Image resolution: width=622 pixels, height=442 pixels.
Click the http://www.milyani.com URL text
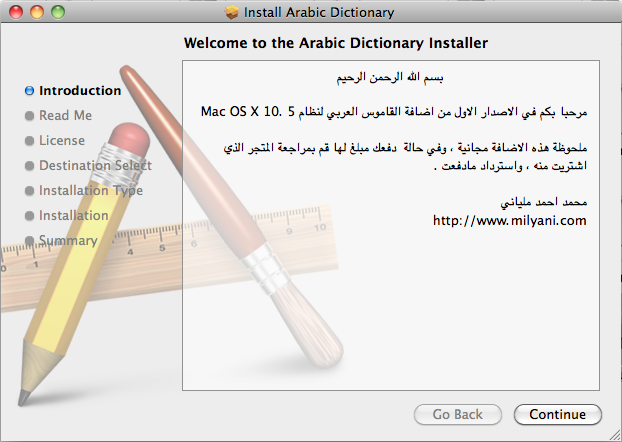click(509, 221)
